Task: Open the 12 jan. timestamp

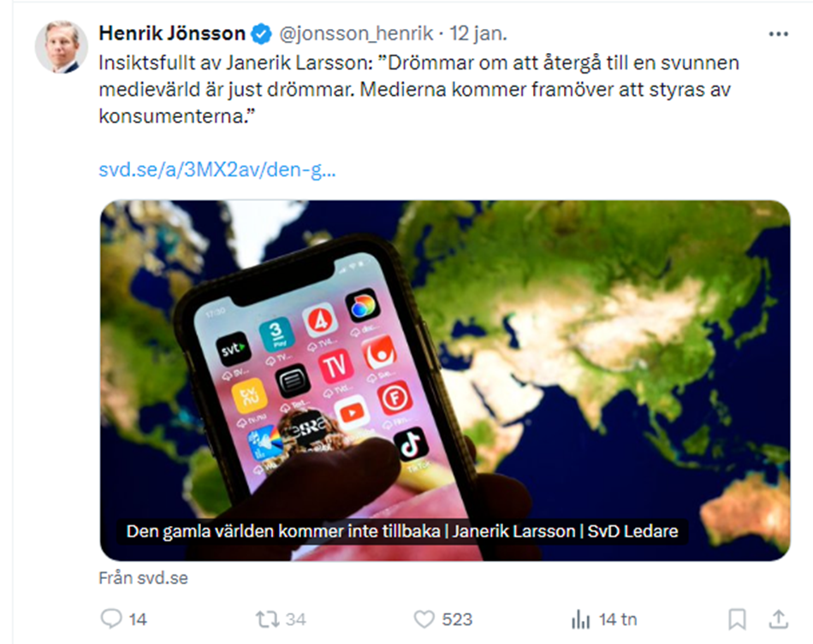Action: (478, 33)
